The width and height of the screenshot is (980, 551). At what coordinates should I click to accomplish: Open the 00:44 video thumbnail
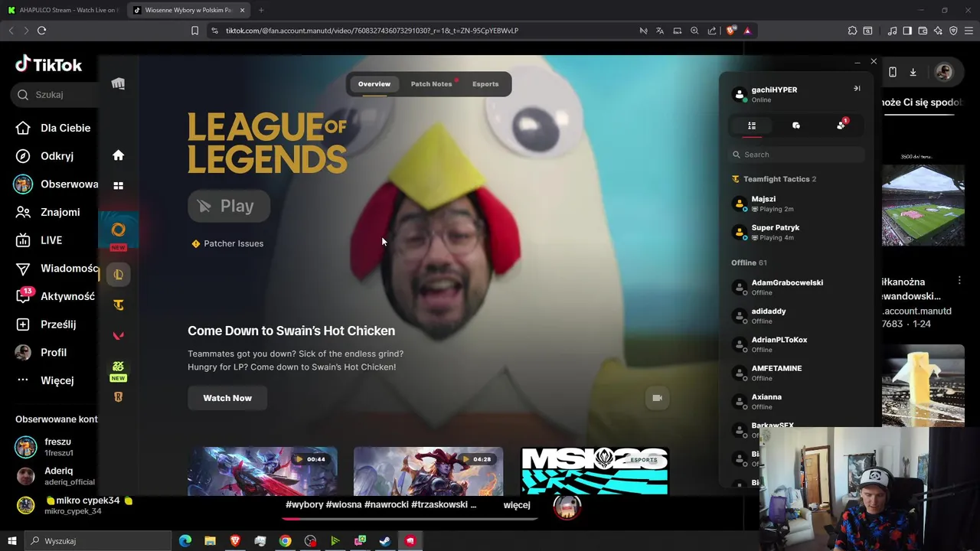tap(263, 471)
